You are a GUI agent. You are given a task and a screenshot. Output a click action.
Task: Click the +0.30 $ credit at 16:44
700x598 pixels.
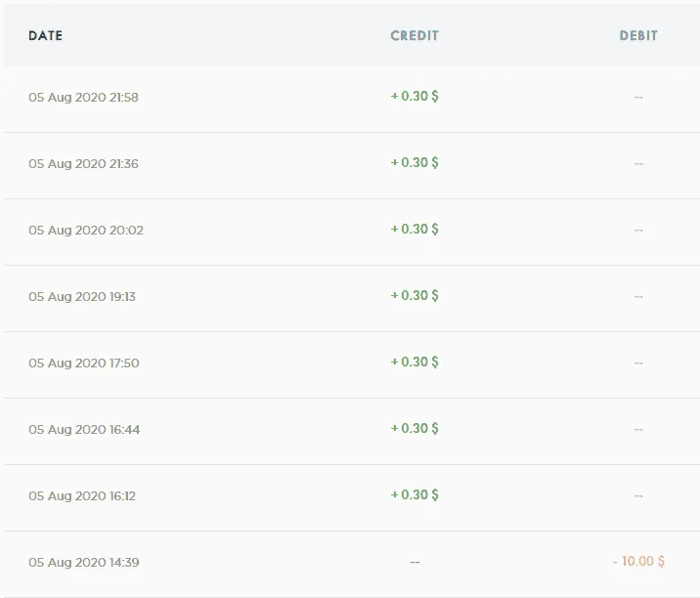(415, 429)
